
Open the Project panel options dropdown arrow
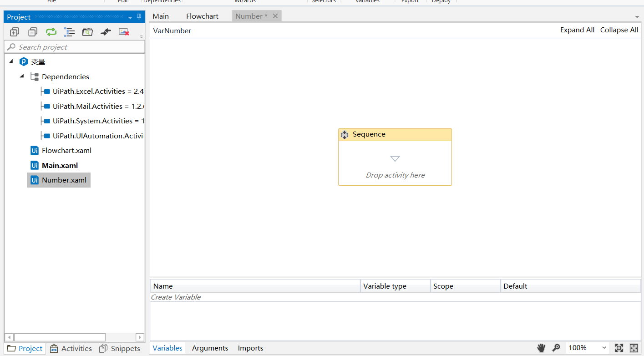pos(130,17)
